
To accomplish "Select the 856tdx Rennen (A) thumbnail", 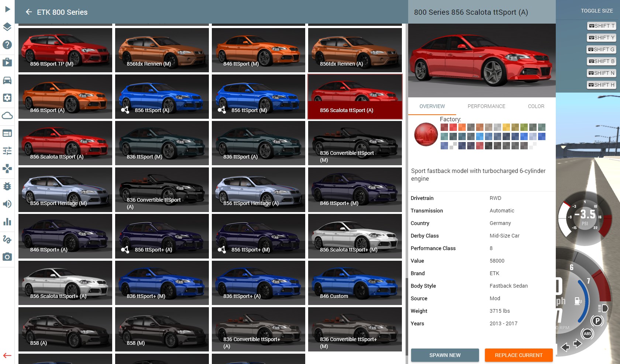I will pyautogui.click(x=355, y=50).
